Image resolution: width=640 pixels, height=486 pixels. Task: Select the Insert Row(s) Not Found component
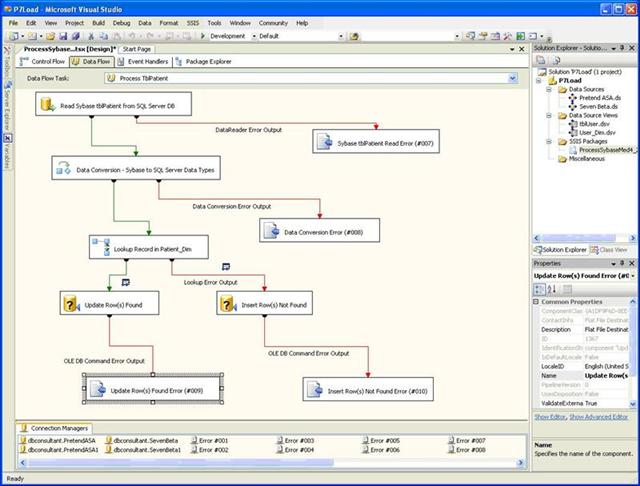click(x=264, y=303)
